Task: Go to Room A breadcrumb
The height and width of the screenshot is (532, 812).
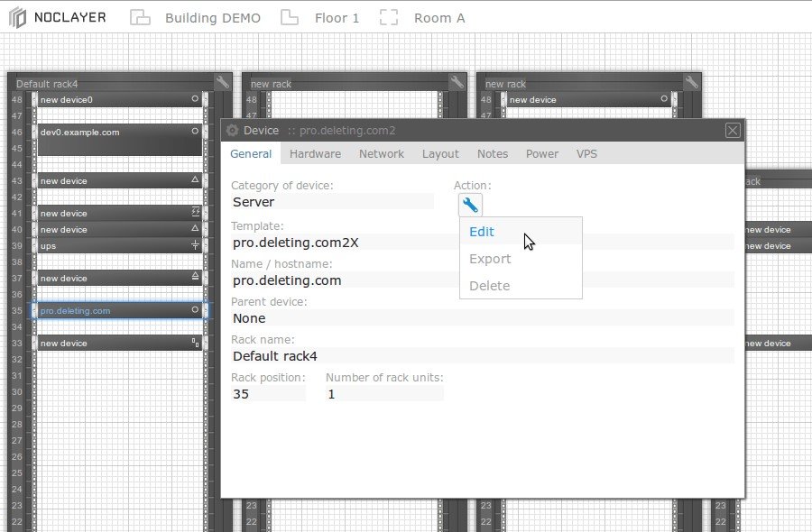Action: pyautogui.click(x=439, y=18)
